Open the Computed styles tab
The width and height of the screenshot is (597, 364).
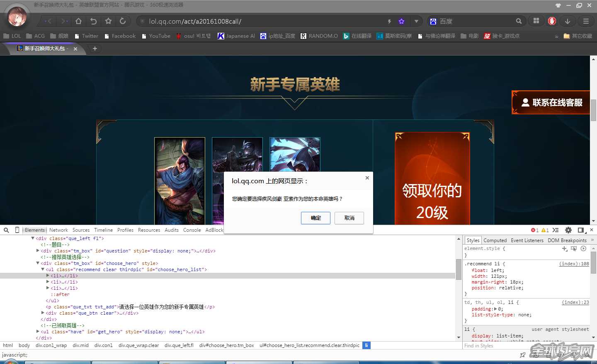[x=495, y=240]
